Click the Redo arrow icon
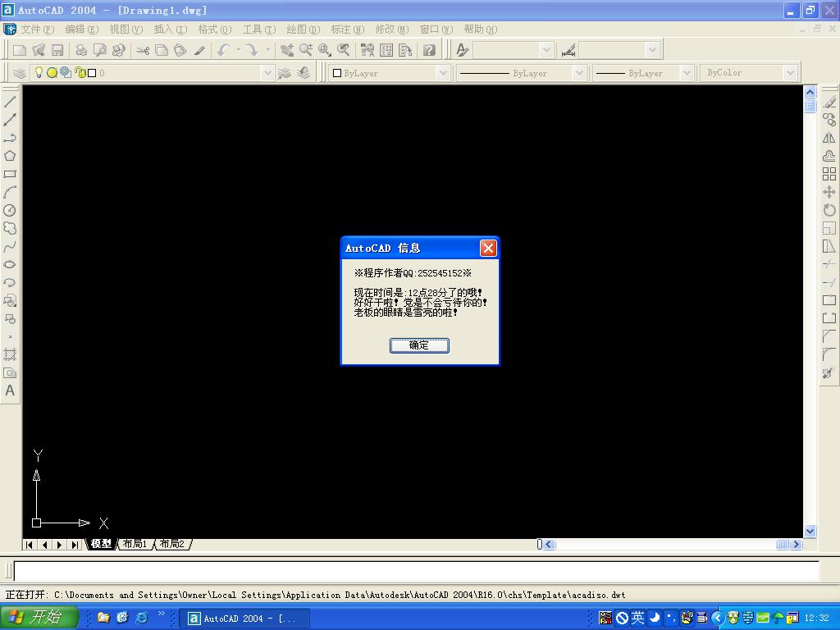 (x=252, y=50)
